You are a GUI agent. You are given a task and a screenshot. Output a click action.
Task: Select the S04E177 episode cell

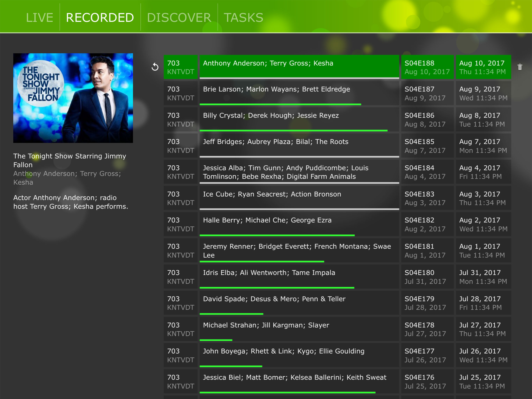tap(427, 355)
